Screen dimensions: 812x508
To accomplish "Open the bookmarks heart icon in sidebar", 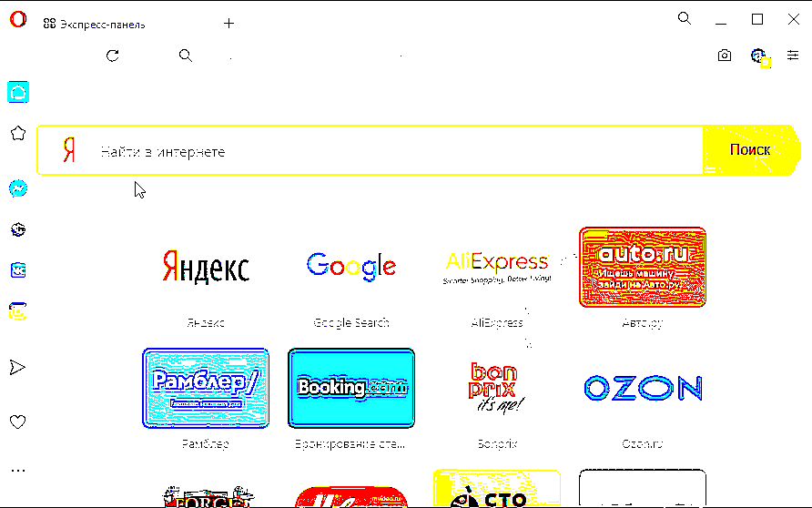I will (x=17, y=422).
